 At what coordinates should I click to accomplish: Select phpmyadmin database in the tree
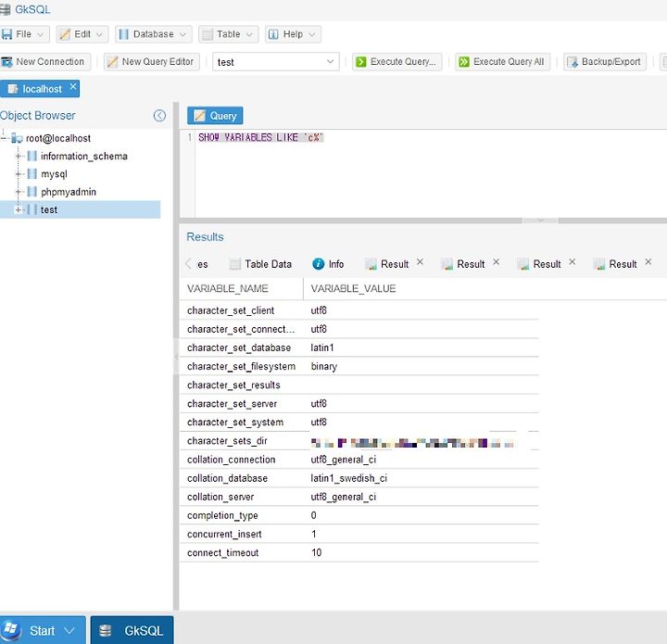point(69,192)
